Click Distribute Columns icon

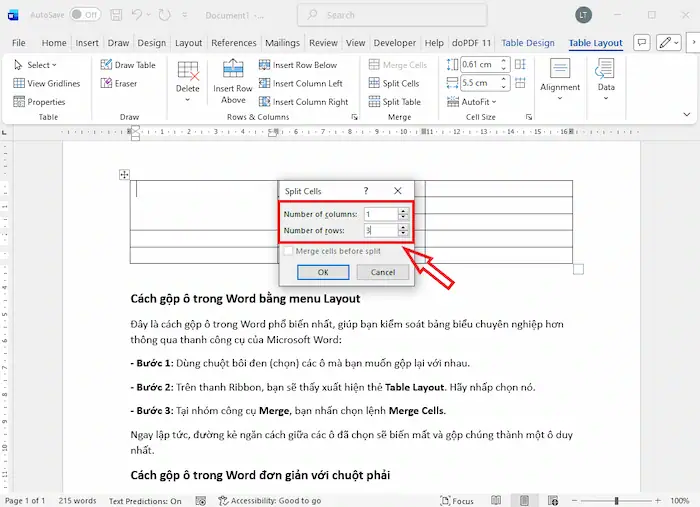520,83
